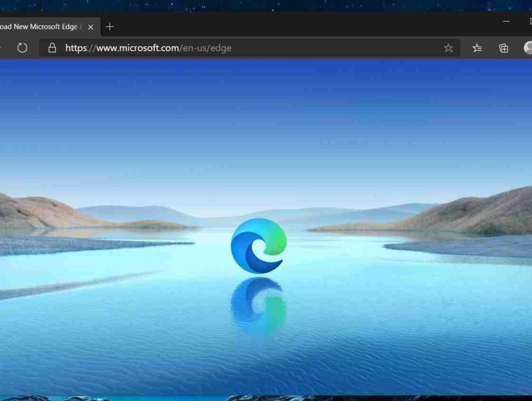This screenshot has height=401, width=532.
Task: View site info via the lock icon
Action: [x=52, y=48]
